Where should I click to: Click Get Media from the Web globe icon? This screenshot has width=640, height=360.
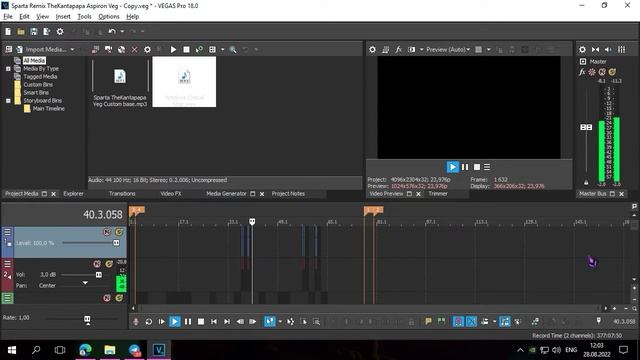tap(121, 49)
